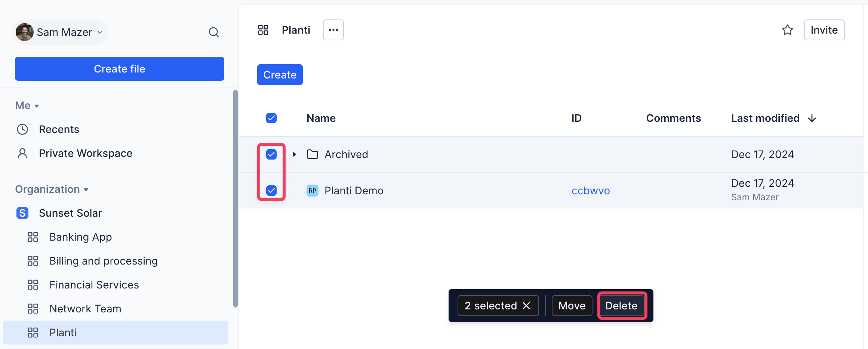868x349 pixels.
Task: Open the ccbwvo ID link
Action: [590, 191]
